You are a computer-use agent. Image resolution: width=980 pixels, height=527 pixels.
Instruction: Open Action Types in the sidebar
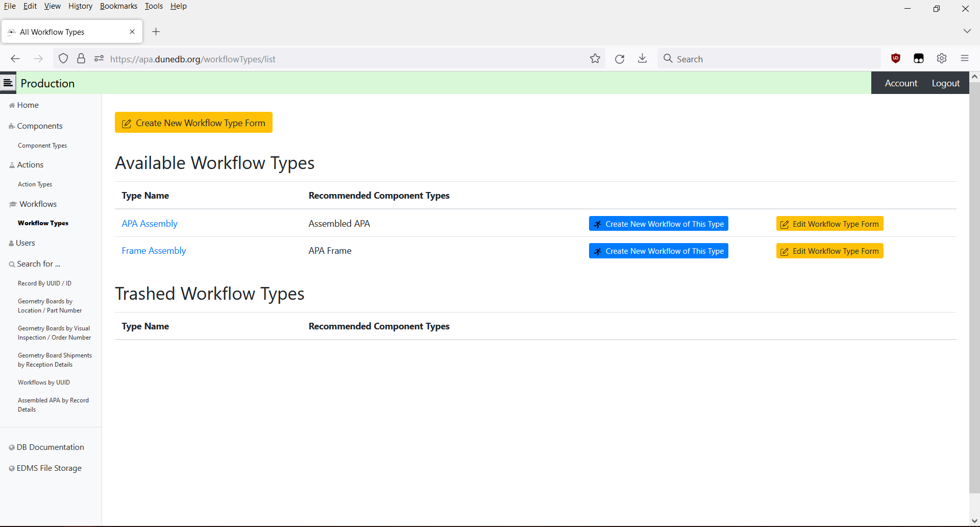click(35, 184)
